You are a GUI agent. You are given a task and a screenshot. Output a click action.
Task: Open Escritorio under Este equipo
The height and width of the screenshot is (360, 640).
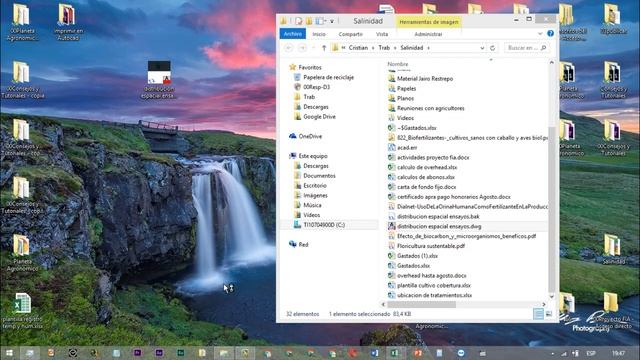(315, 185)
